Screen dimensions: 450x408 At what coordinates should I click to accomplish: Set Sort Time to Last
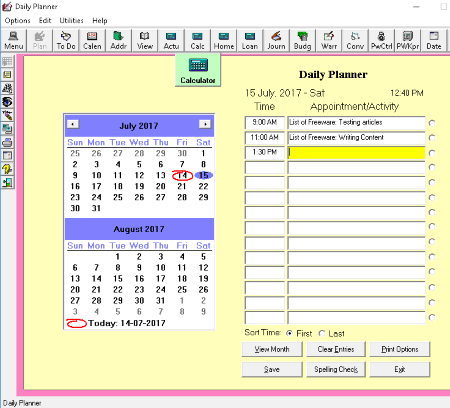tap(322, 333)
